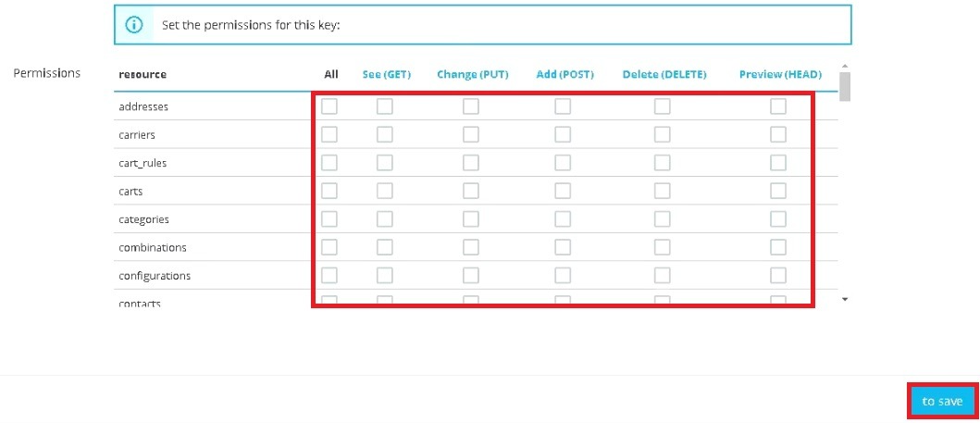Enable See (GET) for configurations

pyautogui.click(x=385, y=275)
